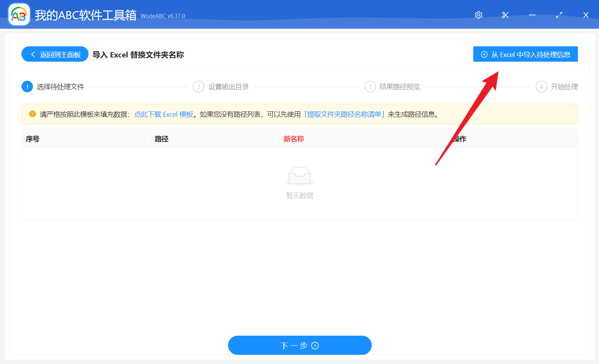Return to the main panel (返回到主面板)

(55, 54)
